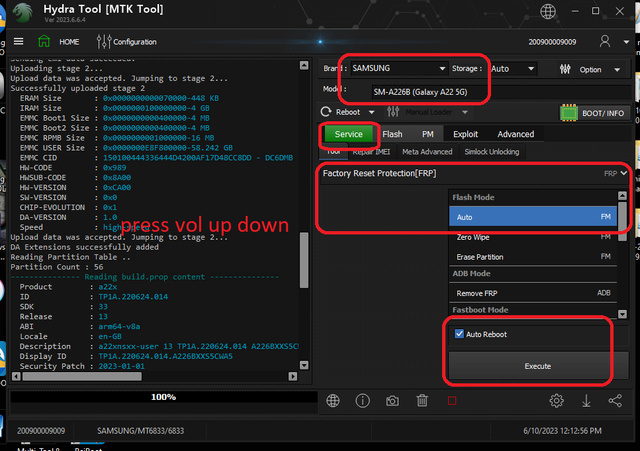Click log scroll up arrow
The image size is (640, 451).
pos(304,65)
